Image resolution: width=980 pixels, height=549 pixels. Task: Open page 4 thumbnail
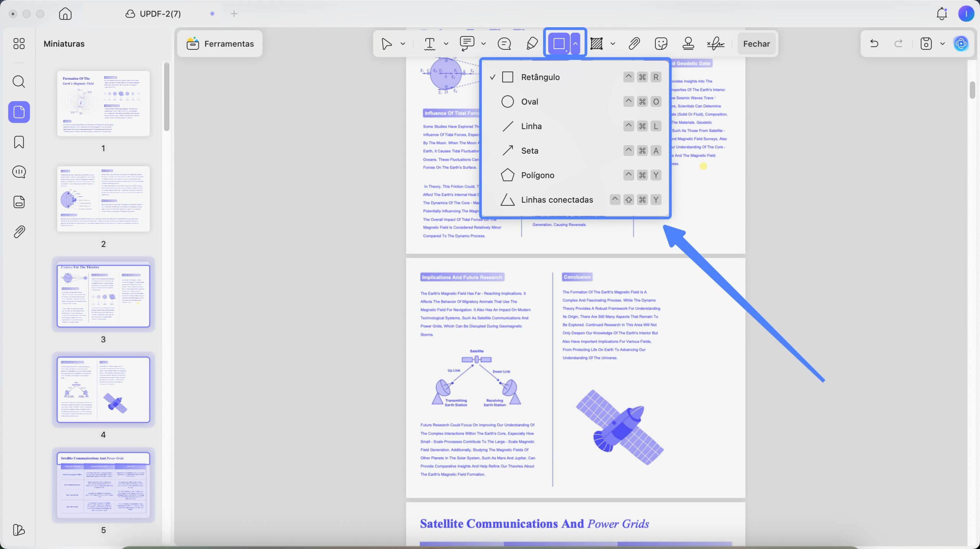(x=103, y=390)
